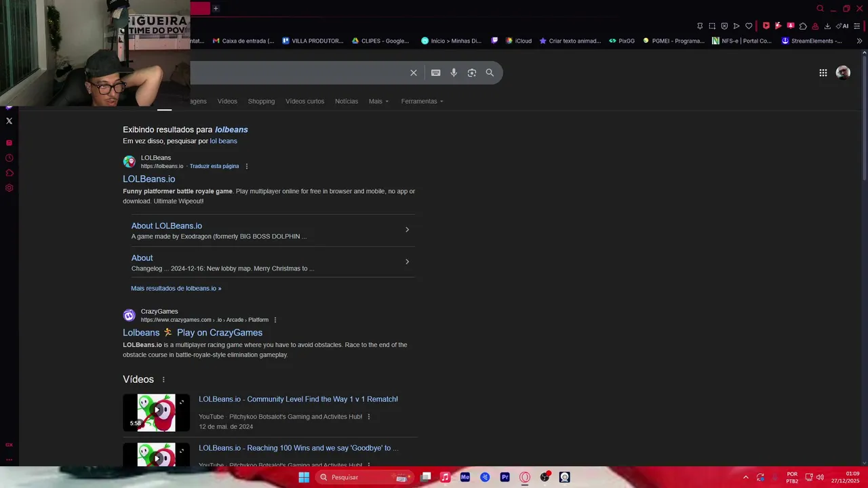Submit search with magnifier icon
868x488 pixels.
[x=490, y=73]
